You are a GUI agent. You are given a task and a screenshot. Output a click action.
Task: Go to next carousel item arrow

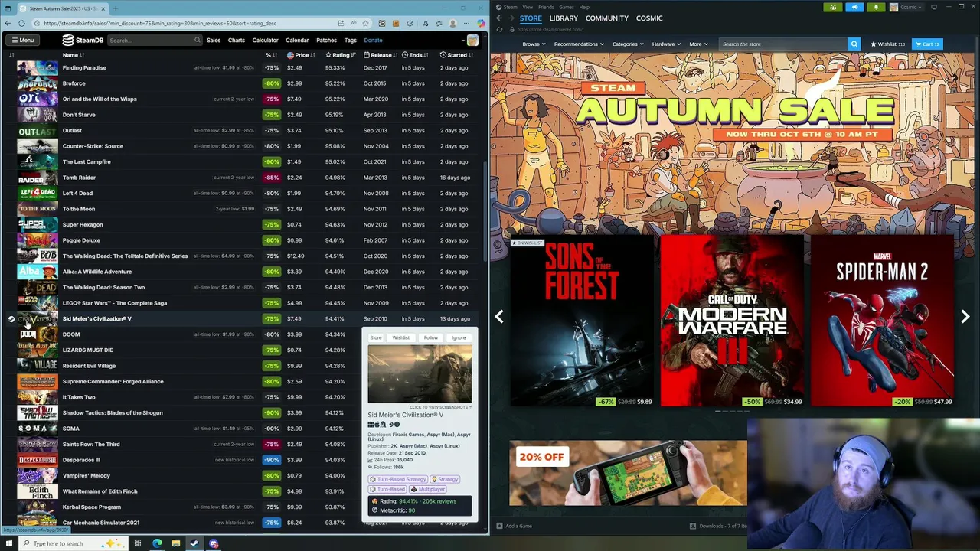click(x=965, y=316)
